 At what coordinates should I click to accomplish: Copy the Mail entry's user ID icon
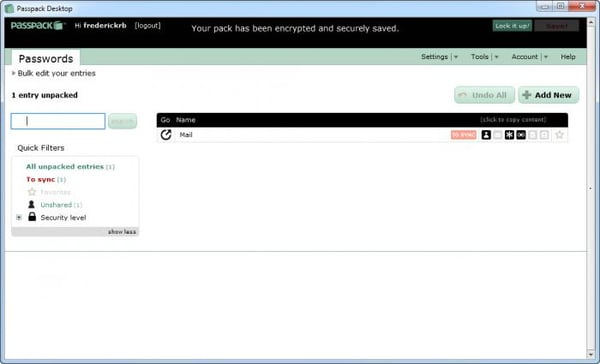(x=486, y=135)
